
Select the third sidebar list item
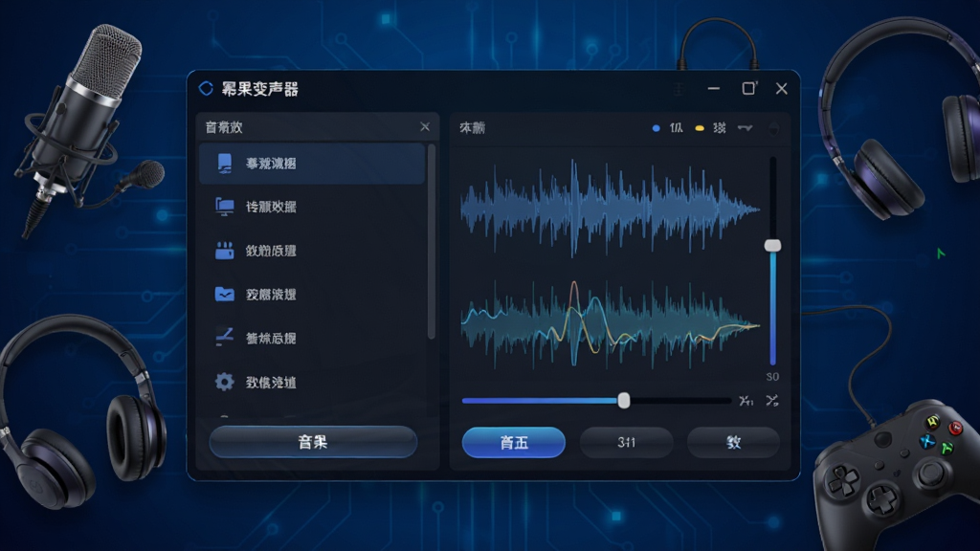(x=312, y=251)
